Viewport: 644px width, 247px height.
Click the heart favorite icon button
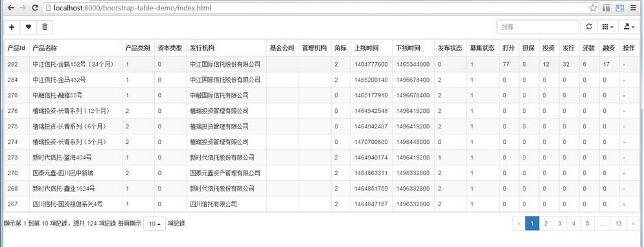click(29, 27)
